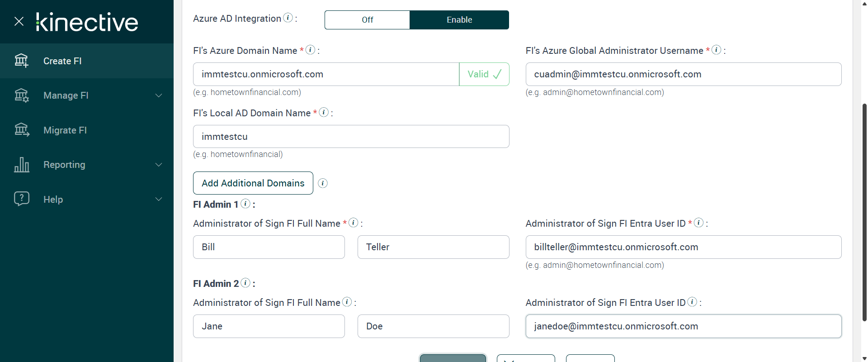Click info icon next to Add Additional Domains
868x362 pixels.
(x=323, y=183)
